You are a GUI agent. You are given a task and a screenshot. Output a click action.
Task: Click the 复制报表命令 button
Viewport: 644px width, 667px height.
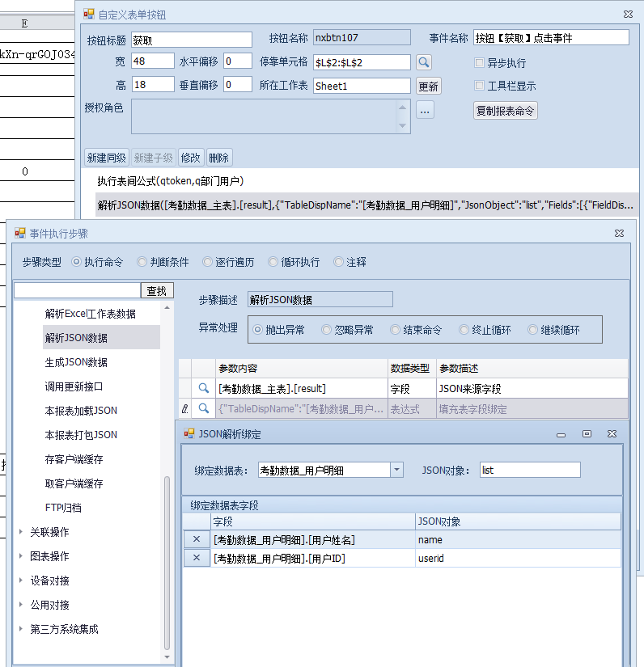pos(506,111)
